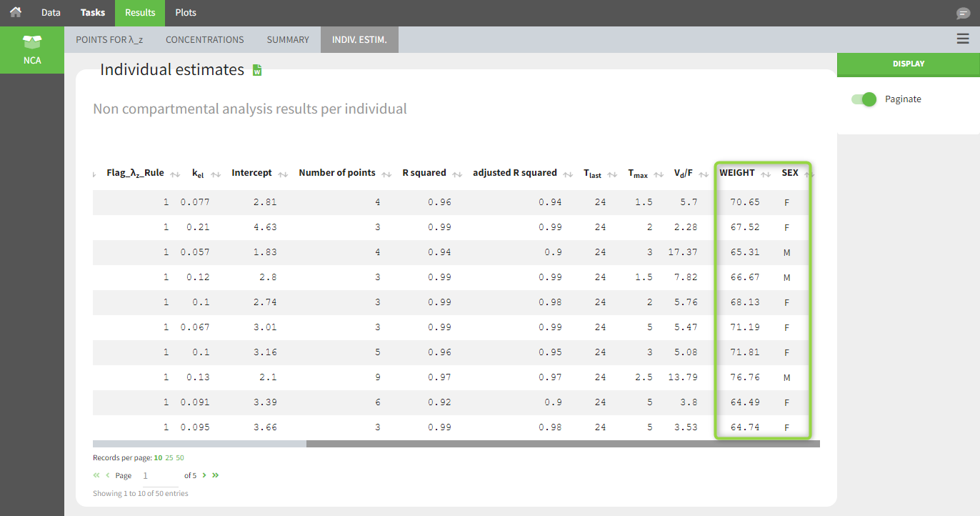
Task: Go to next page arrow
Action: [204, 475]
